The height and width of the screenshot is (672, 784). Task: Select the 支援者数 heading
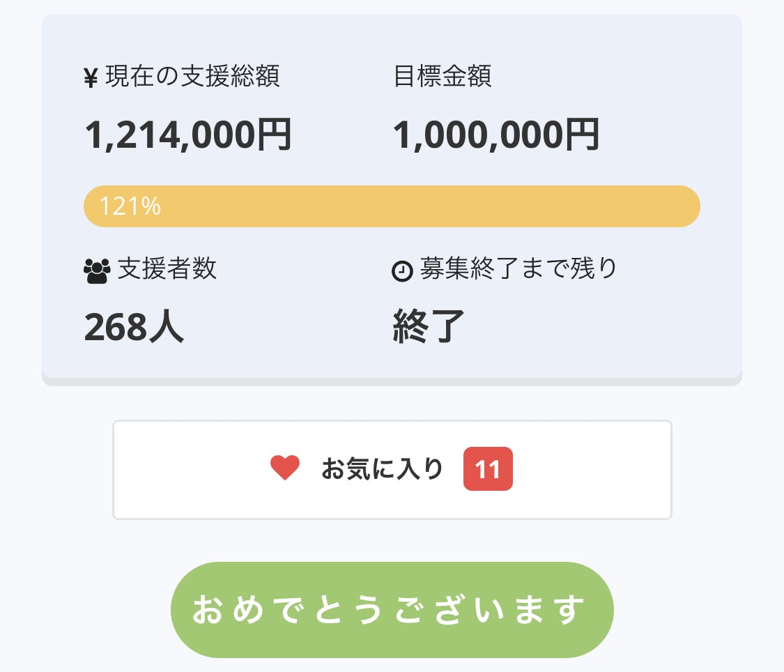[167, 269]
